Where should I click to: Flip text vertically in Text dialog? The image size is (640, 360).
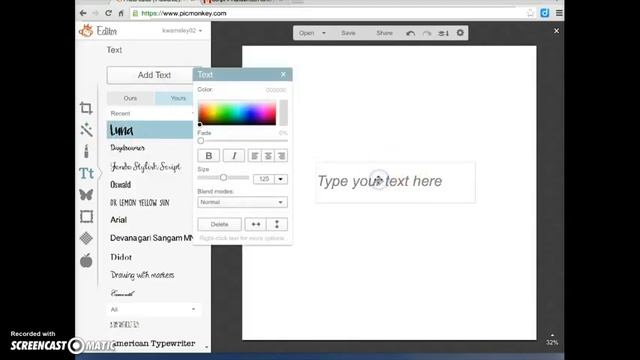(277, 224)
